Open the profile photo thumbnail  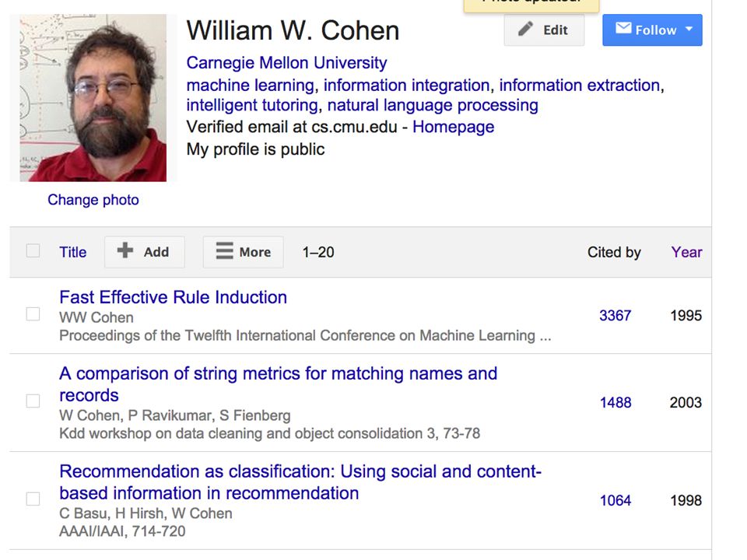point(93,98)
